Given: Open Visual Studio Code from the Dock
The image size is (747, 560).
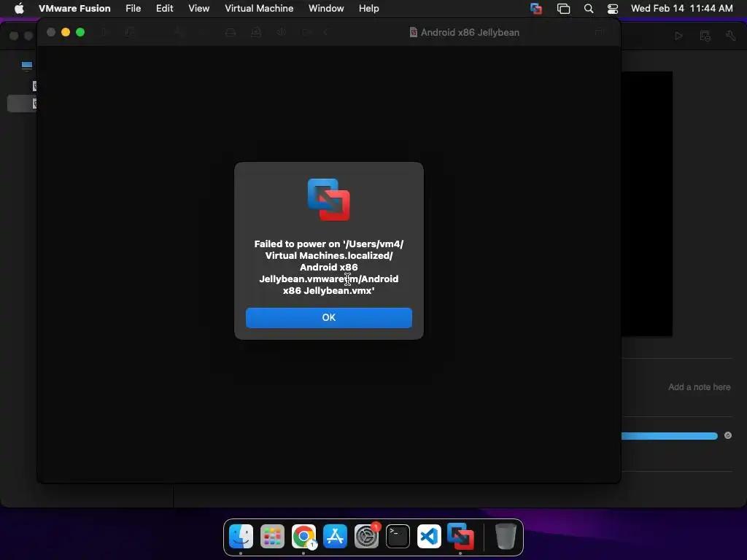Looking at the screenshot, I should coord(429,537).
